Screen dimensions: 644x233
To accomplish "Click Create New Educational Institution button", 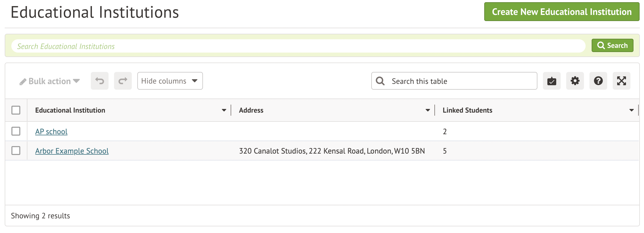I will point(561,12).
